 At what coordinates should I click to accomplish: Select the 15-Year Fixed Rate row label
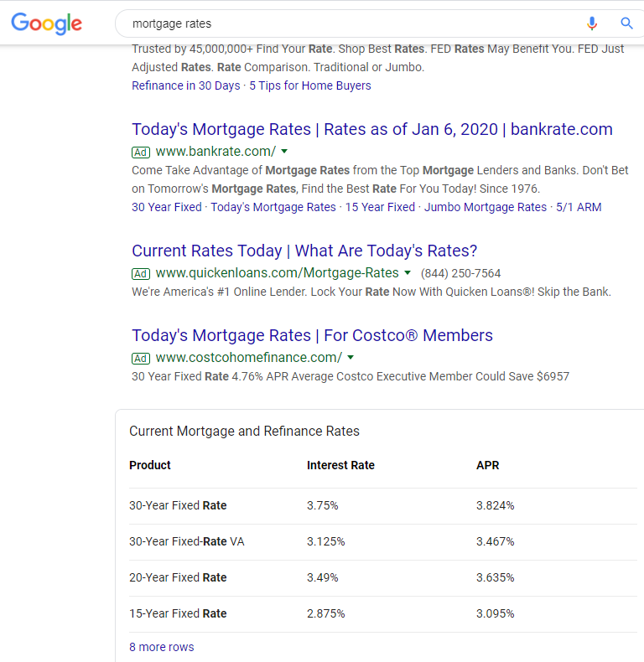click(178, 613)
